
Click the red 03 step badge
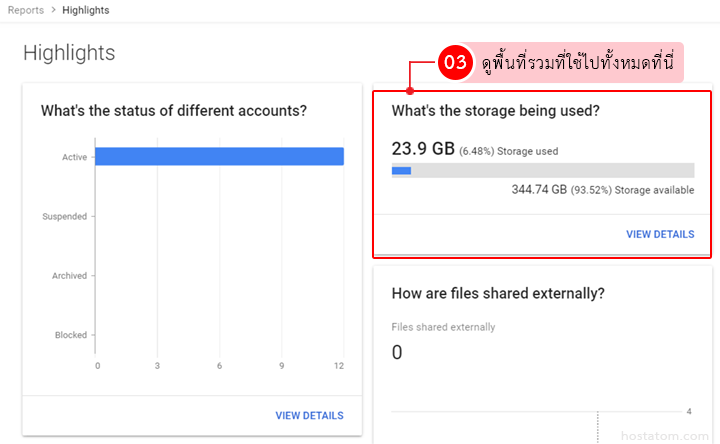(455, 62)
